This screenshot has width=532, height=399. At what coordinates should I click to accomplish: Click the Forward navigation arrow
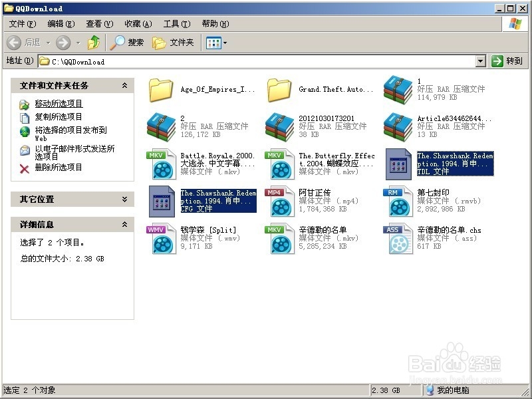tap(63, 43)
